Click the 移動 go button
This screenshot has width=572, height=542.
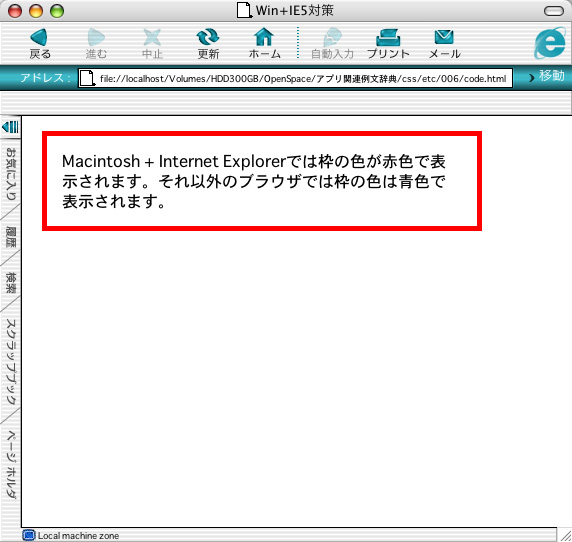546,76
